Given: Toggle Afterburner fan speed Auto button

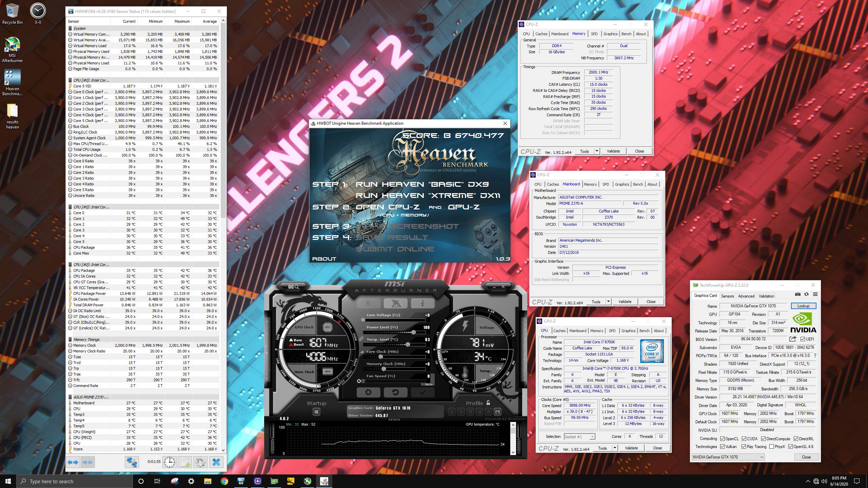Looking at the screenshot, I should 429,384.
